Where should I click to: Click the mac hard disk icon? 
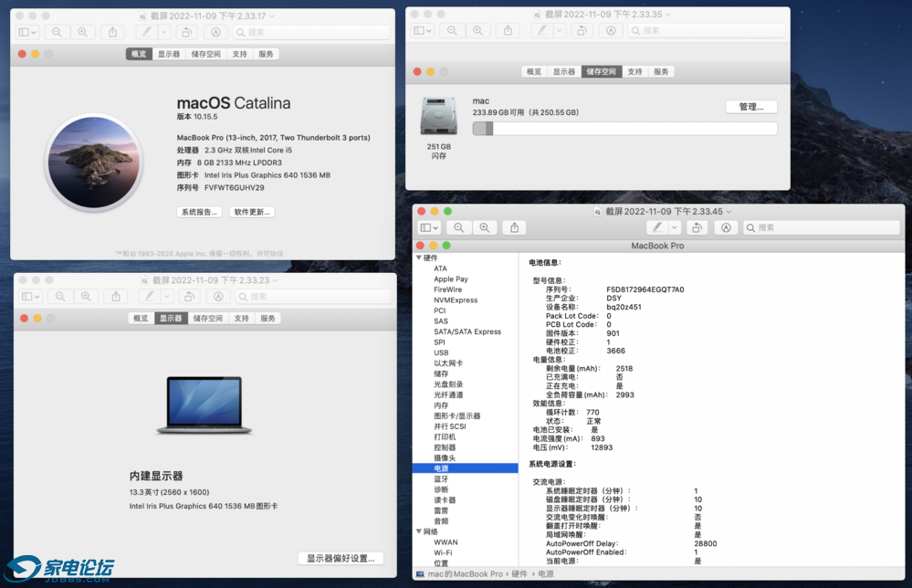tap(438, 117)
